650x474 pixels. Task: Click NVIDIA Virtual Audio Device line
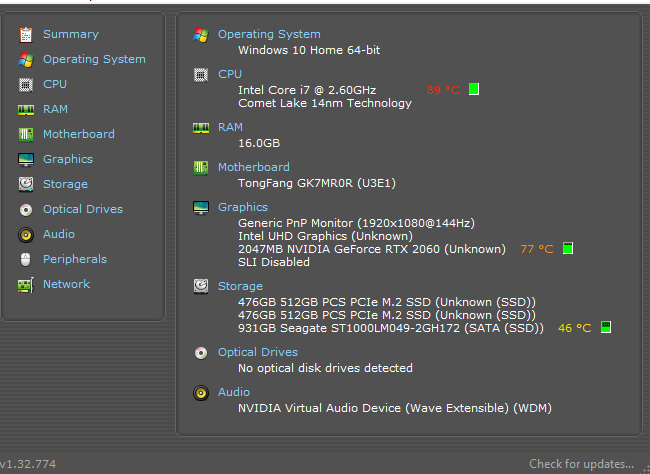[395, 408]
